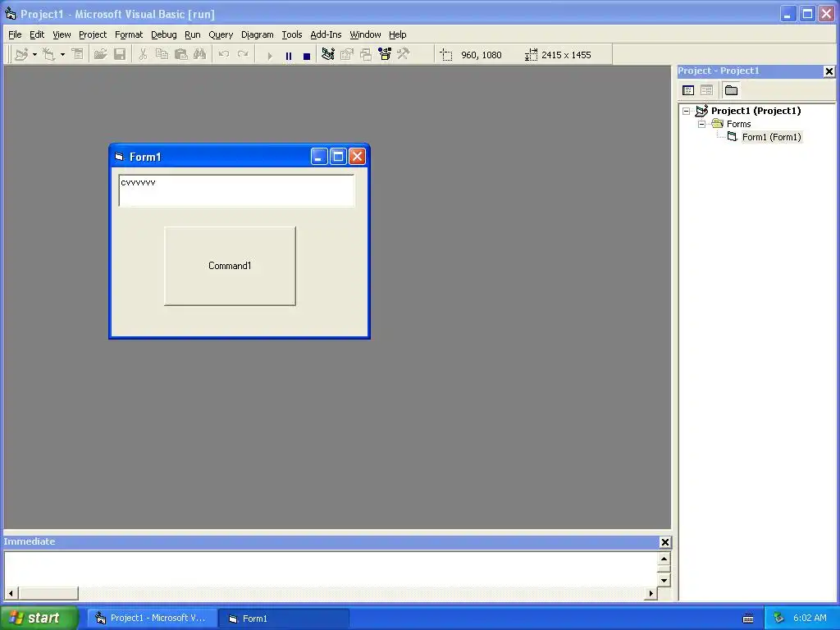Open the Run menu

(x=192, y=34)
